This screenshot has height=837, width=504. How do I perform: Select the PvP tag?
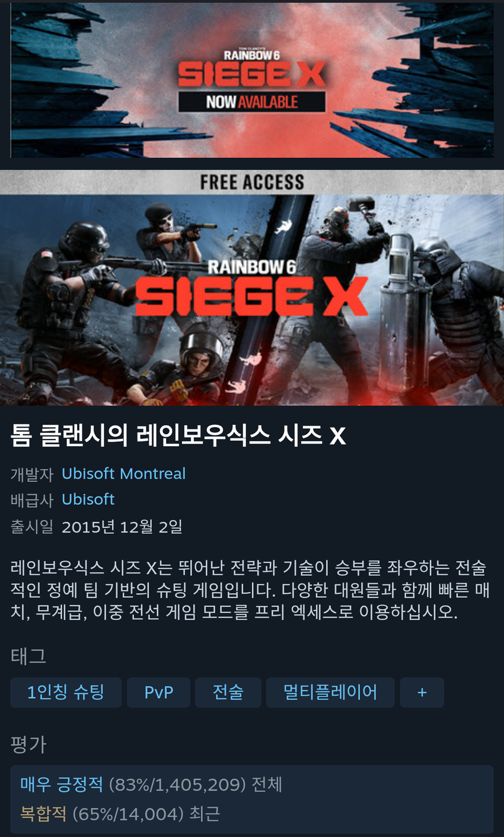[x=159, y=692]
